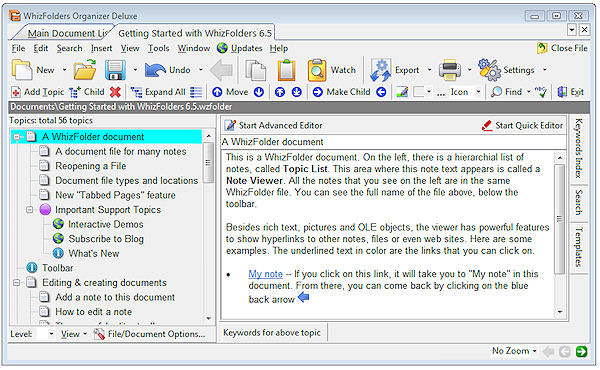Image resolution: width=600 pixels, height=370 pixels.
Task: Click the Child topic button
Action: 87,92
